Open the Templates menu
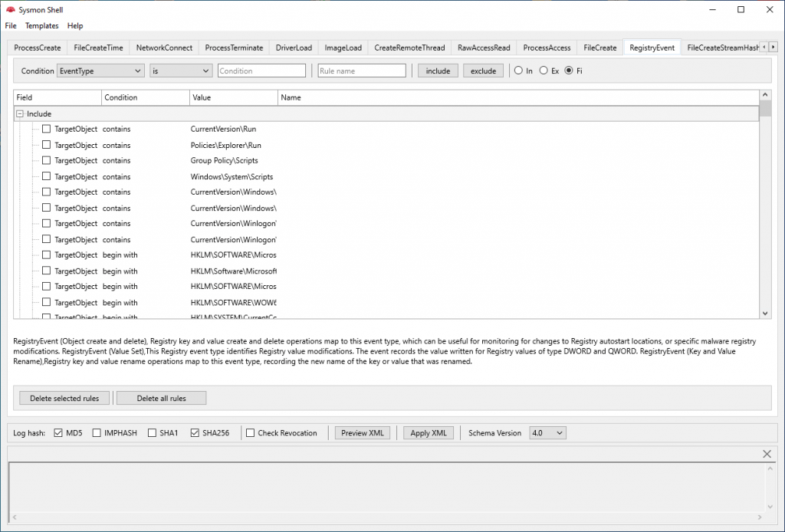This screenshot has width=785, height=532. [x=41, y=25]
